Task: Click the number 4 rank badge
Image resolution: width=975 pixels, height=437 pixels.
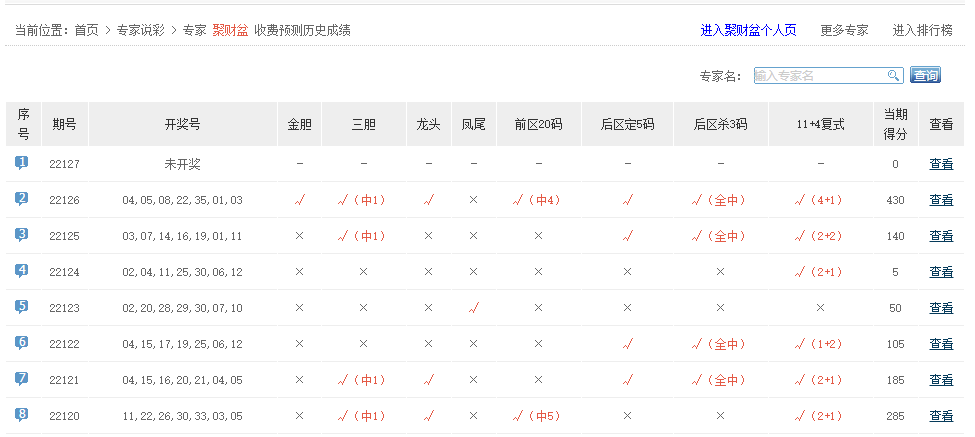Action: click(22, 271)
